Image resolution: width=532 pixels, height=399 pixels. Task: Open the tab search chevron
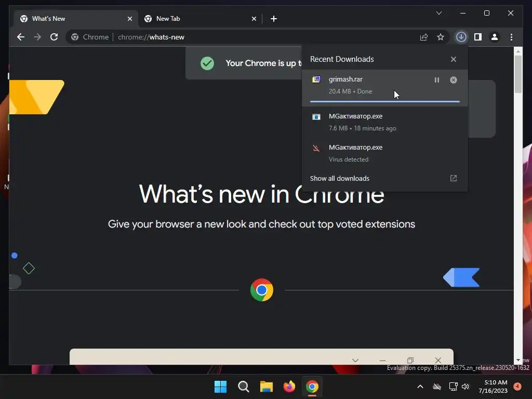pos(438,13)
